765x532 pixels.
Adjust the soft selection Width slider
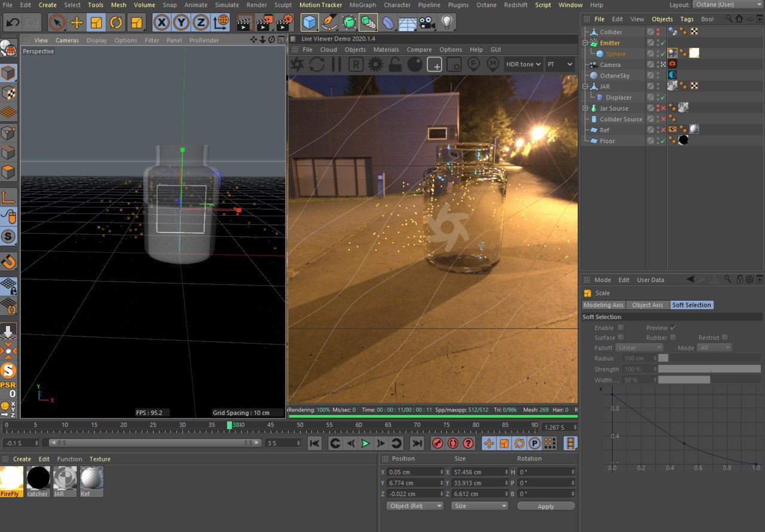pos(709,380)
